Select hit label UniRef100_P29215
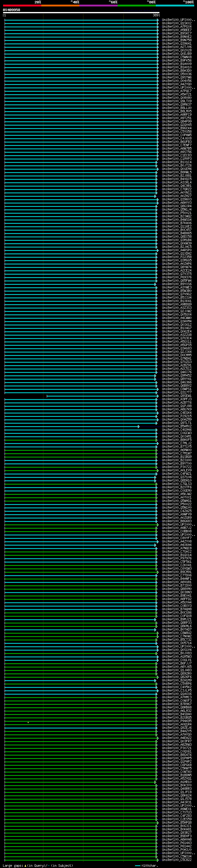Screen dimensions: 197x868 pos(176,416)
